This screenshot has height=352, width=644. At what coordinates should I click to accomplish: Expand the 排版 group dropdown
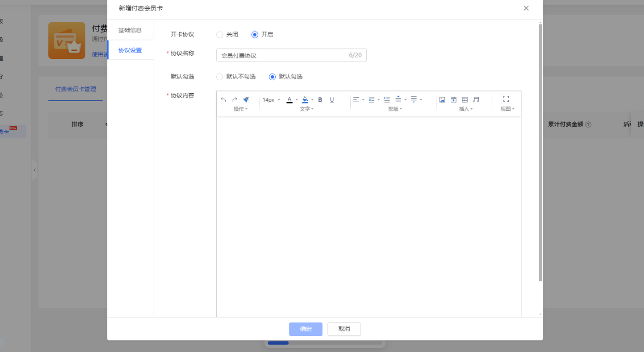click(x=395, y=109)
